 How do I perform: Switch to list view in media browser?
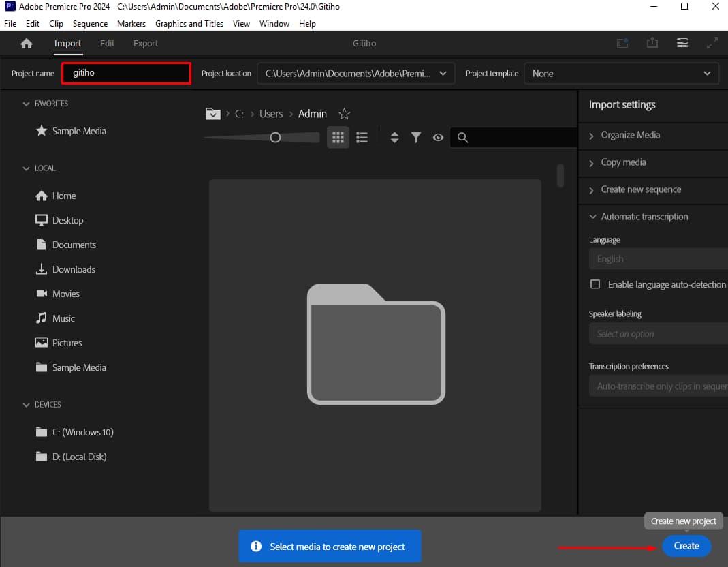coord(362,137)
